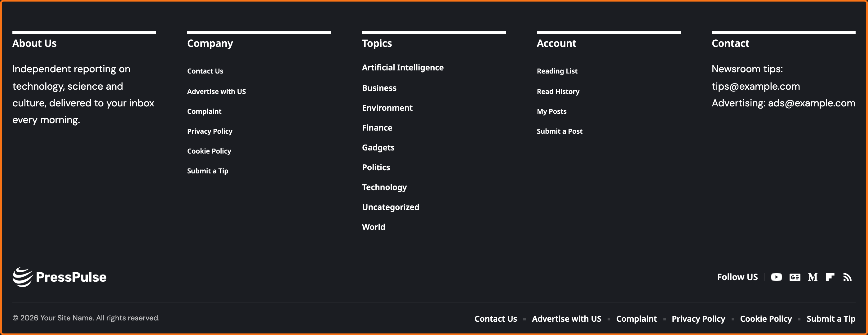868x335 pixels.
Task: View the Technology topic
Action: (384, 187)
